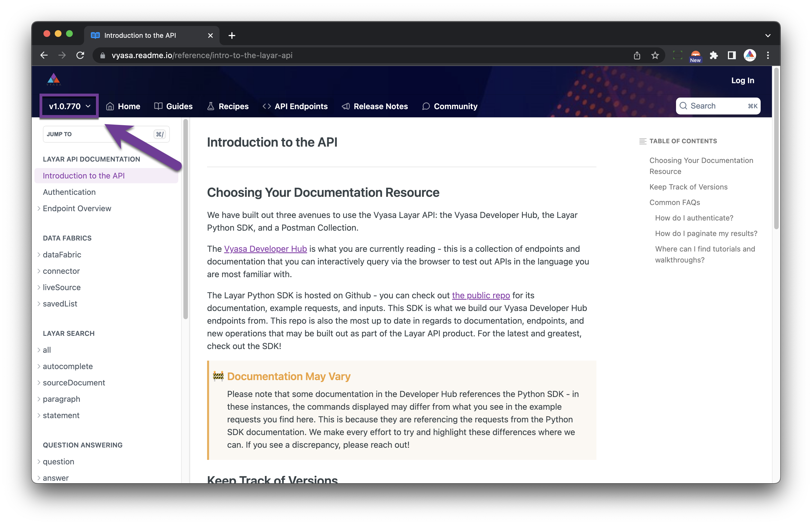Viewport: 812px width, 525px height.
Task: Open the v1.0.770 version dropdown
Action: click(x=69, y=106)
